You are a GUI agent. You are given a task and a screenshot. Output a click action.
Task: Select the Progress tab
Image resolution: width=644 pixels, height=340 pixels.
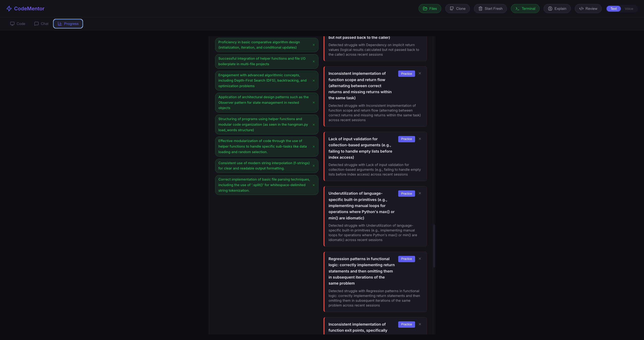coord(68,24)
